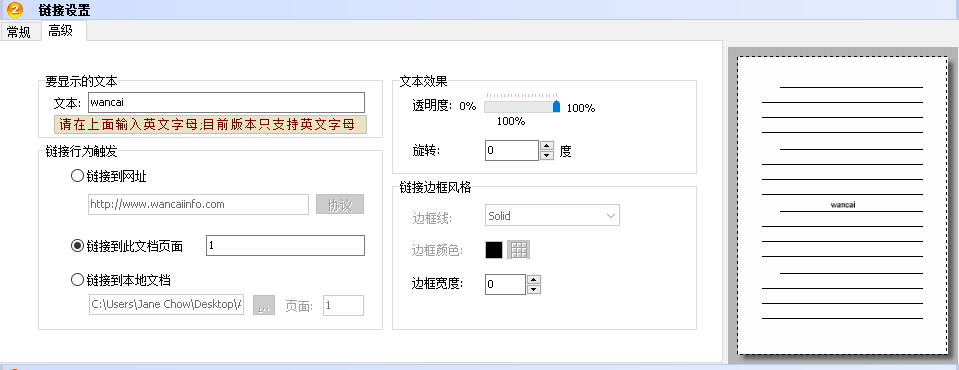Click the page preview thumbnail
The image size is (959, 370).
click(x=842, y=205)
